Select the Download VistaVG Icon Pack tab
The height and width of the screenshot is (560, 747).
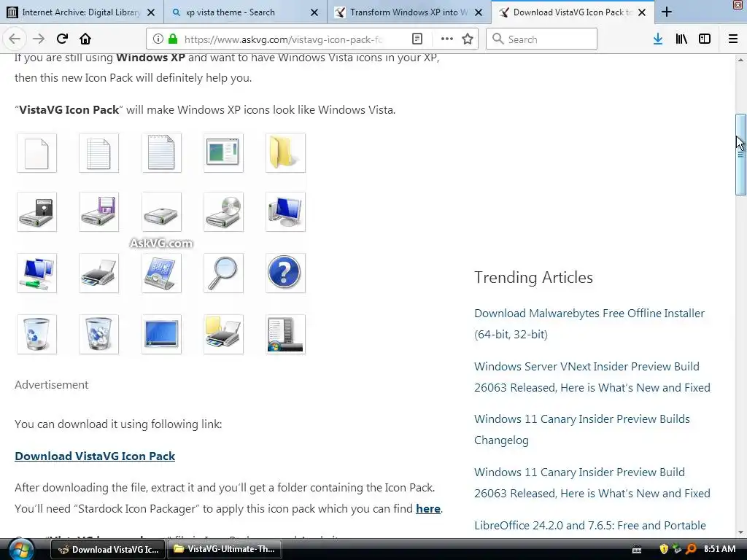coord(573,12)
